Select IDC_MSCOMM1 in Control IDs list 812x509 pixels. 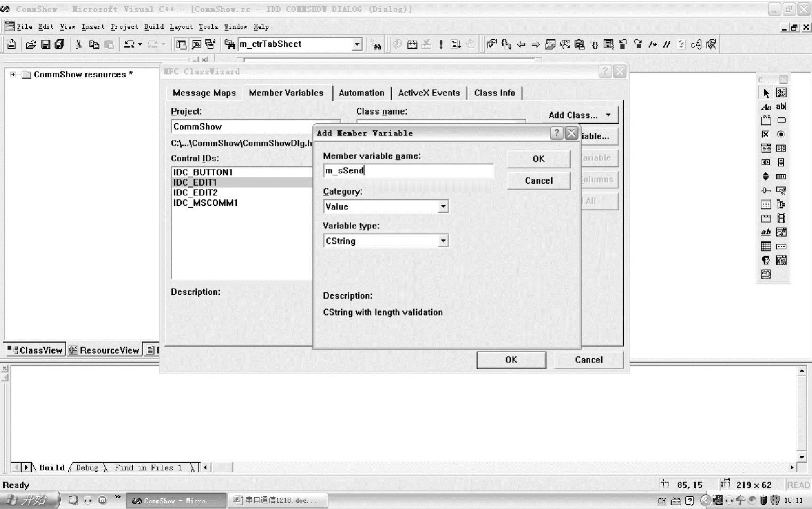(205, 203)
